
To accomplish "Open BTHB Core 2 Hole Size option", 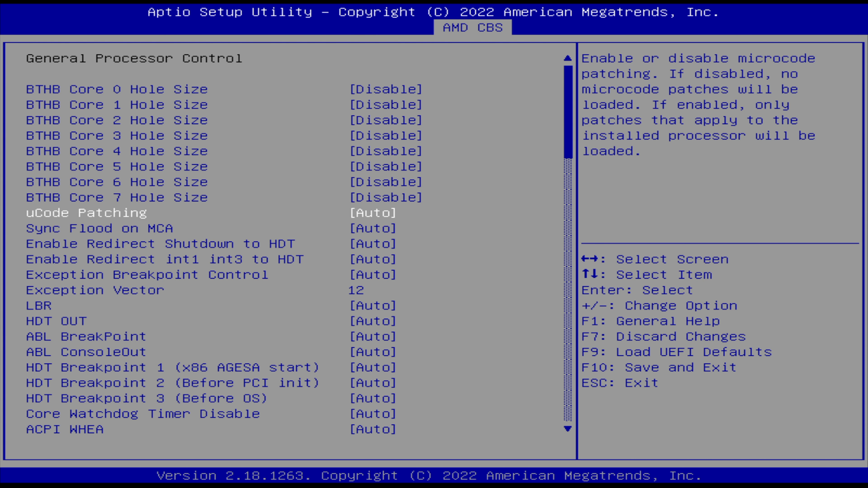I will tap(386, 120).
